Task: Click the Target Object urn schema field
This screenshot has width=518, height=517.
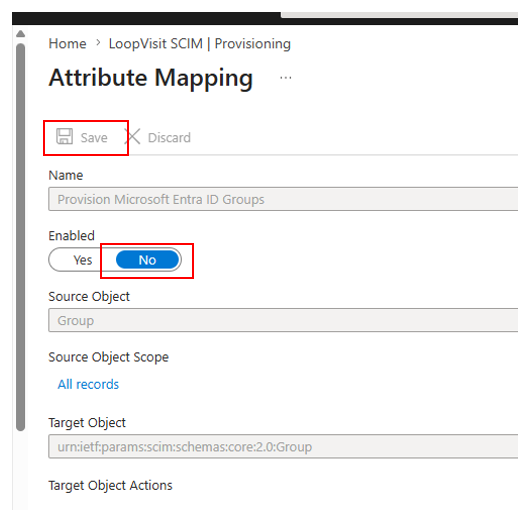Action: [283, 446]
